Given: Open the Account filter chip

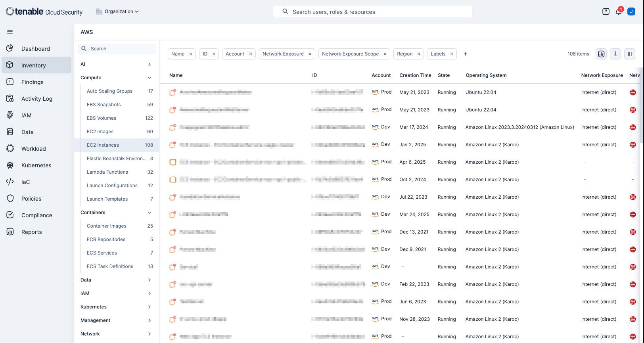Looking at the screenshot, I should point(235,54).
